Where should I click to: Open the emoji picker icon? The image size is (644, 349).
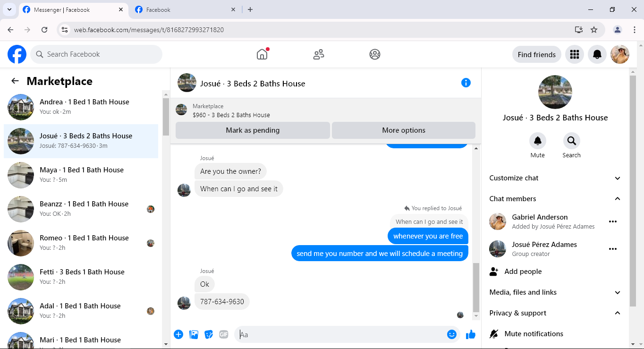pyautogui.click(x=452, y=334)
